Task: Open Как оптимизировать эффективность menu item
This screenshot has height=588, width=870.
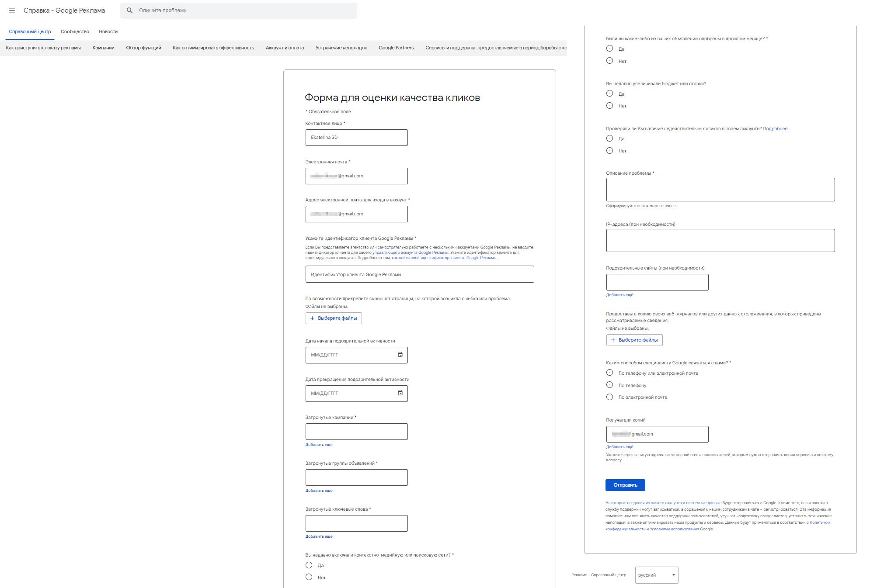Action: coord(213,48)
